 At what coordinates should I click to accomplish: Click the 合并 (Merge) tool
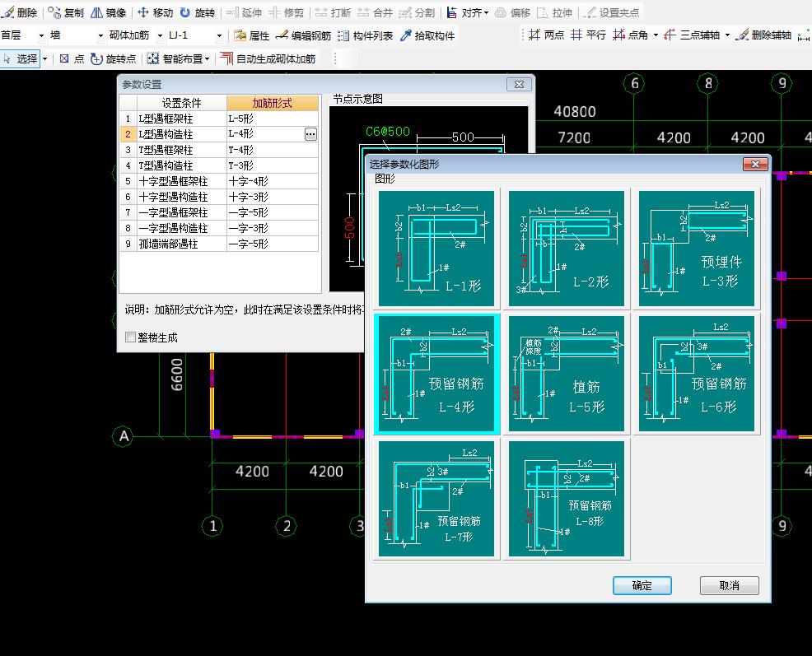(x=376, y=12)
